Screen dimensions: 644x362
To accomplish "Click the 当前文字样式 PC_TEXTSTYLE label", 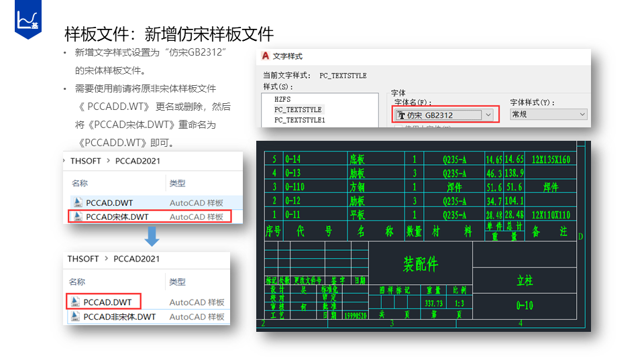I will pyautogui.click(x=315, y=76).
